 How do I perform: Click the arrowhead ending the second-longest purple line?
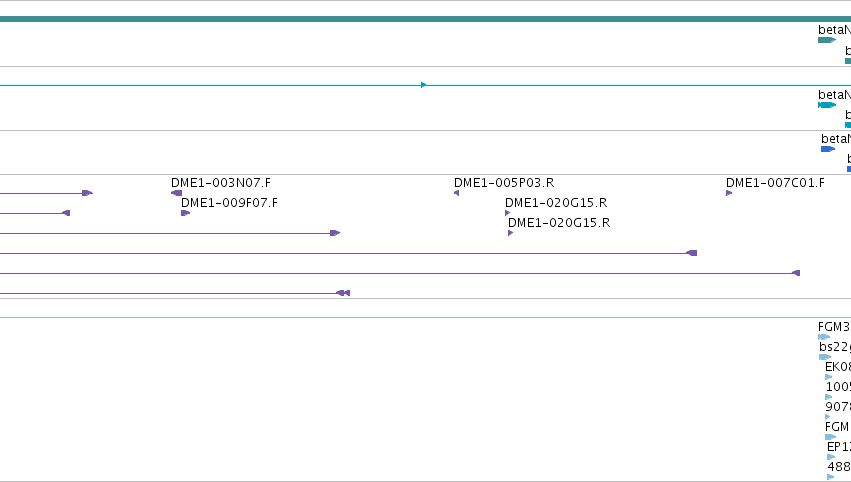(691, 253)
